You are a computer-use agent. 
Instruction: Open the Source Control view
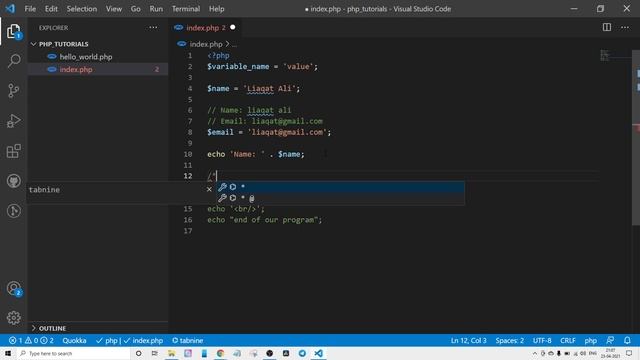point(13,91)
